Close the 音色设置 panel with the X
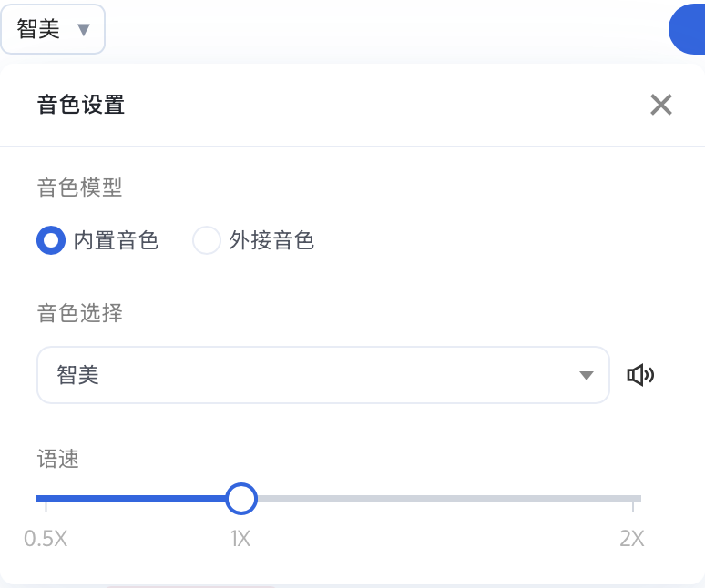705x588 pixels. click(x=661, y=105)
